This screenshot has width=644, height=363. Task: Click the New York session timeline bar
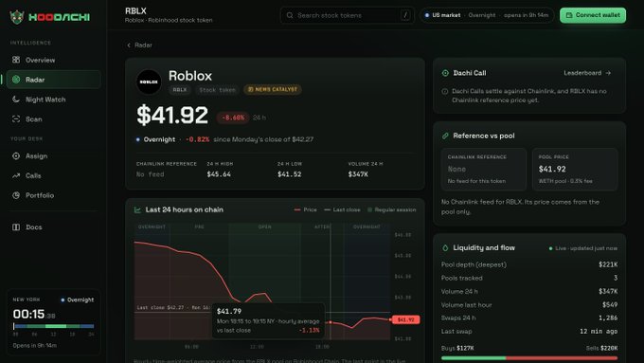click(54, 326)
